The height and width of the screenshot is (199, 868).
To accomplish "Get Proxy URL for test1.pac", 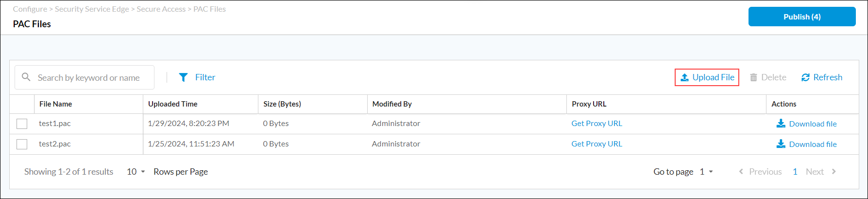I will (596, 124).
